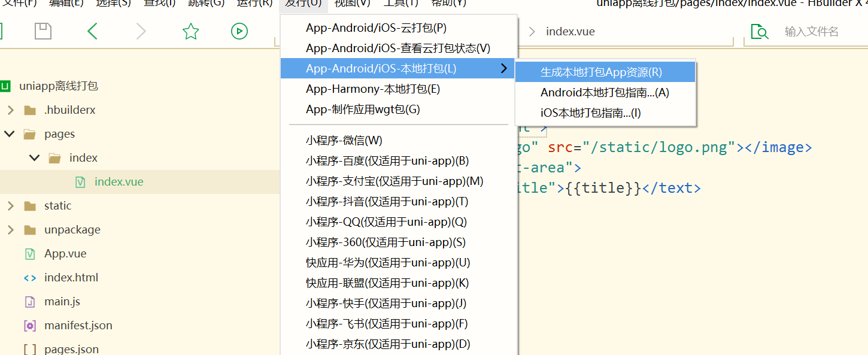868x355 pixels.
Task: Choose 小程序-抖音(仅适用于uni-app)(T)
Action: (399, 202)
